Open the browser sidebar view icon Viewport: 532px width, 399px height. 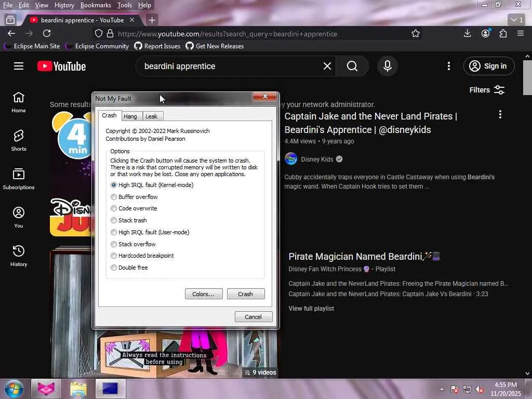[x=10, y=20]
